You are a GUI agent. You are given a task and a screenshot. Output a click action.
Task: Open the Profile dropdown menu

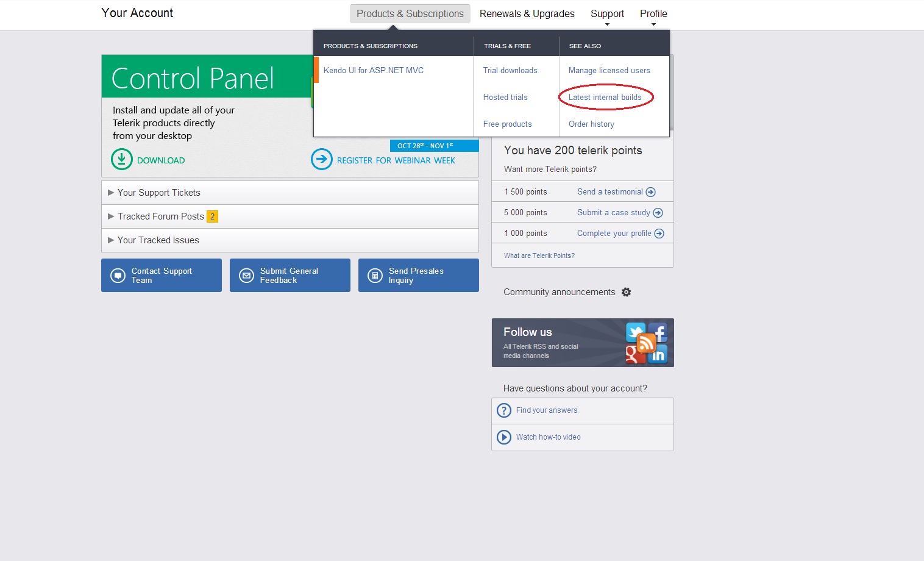pyautogui.click(x=653, y=14)
